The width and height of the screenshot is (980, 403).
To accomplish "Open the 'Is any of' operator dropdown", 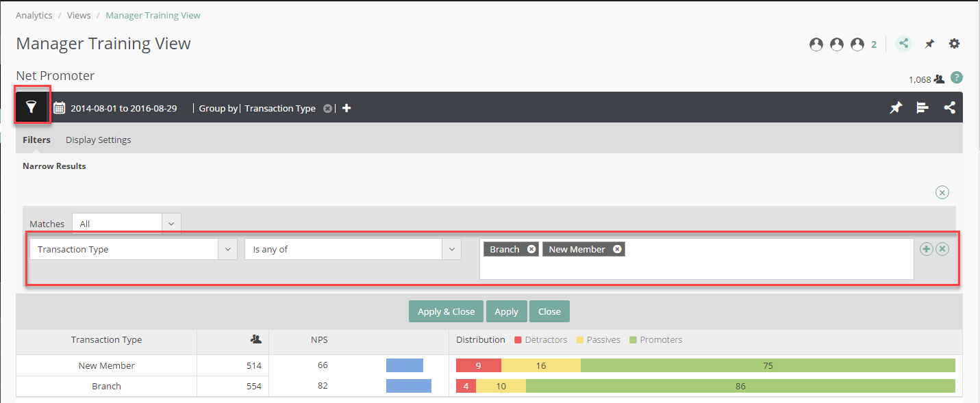I will click(451, 249).
